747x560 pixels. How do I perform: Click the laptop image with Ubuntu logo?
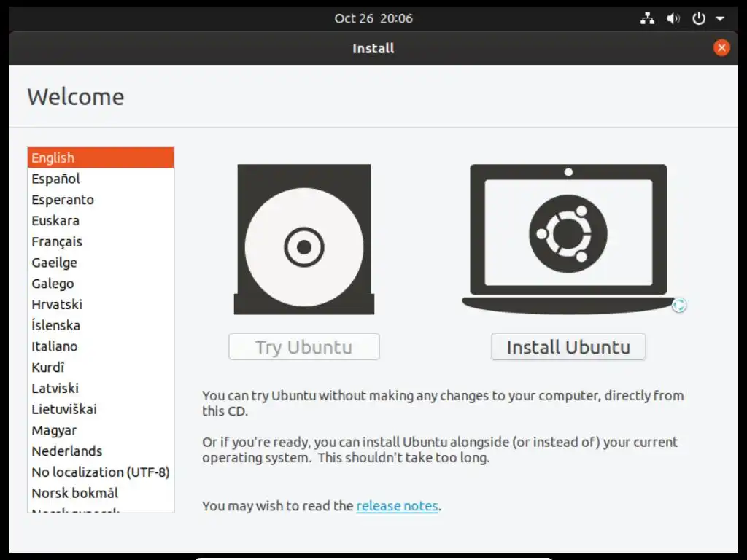click(x=568, y=239)
